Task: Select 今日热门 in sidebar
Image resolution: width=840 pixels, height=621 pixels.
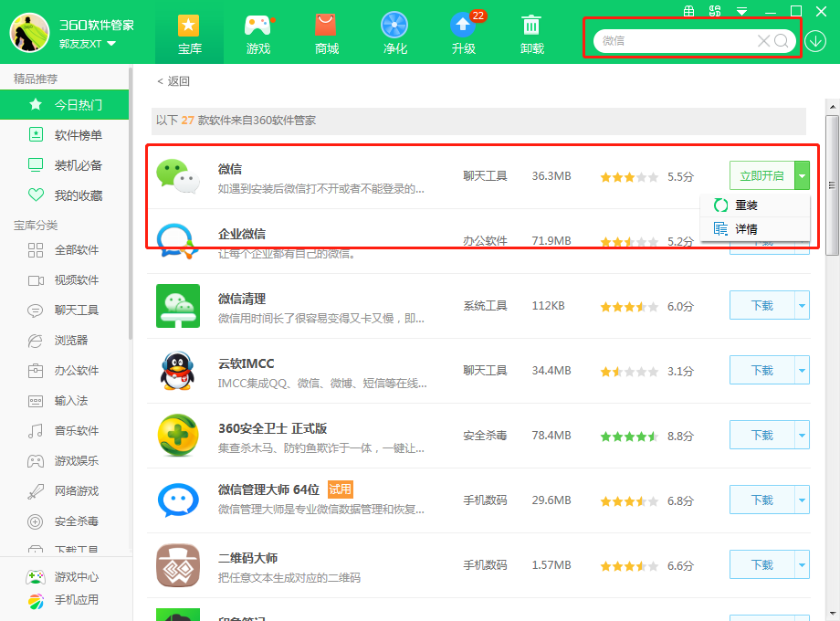Action: tap(64, 104)
